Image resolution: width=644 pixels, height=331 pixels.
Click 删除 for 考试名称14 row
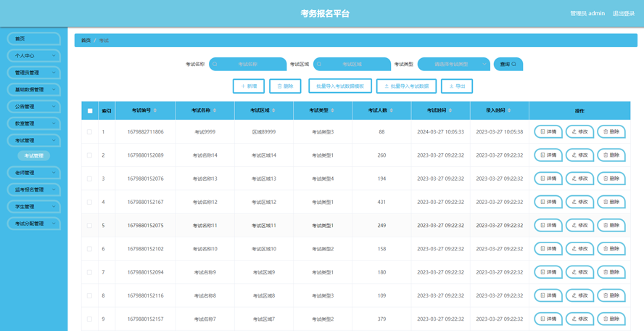coord(611,155)
